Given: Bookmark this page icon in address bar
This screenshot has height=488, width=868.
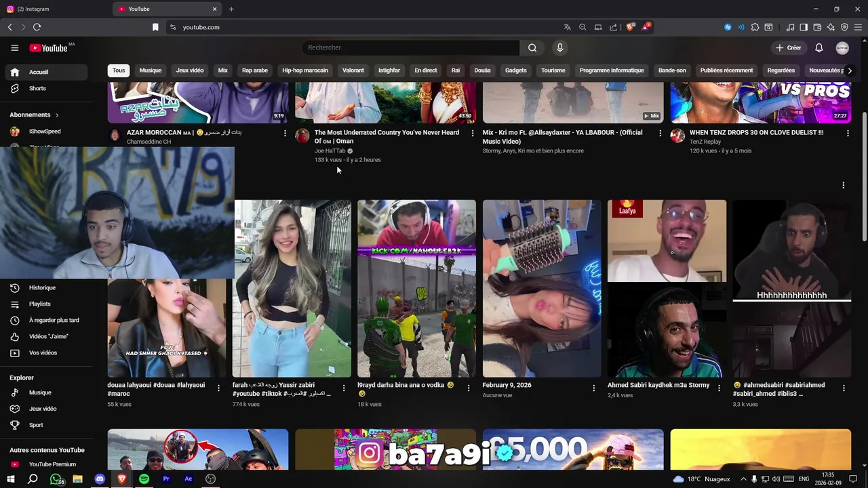Looking at the screenshot, I should (x=155, y=27).
